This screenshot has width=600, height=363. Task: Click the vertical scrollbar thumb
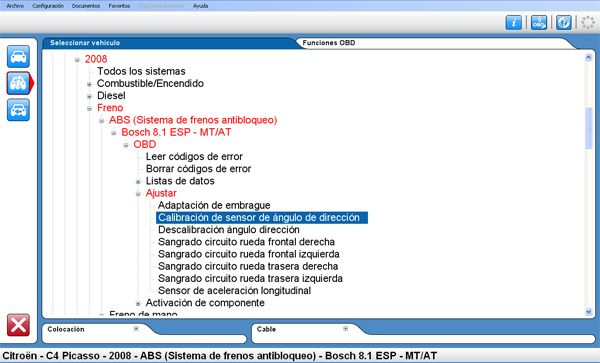(x=589, y=128)
